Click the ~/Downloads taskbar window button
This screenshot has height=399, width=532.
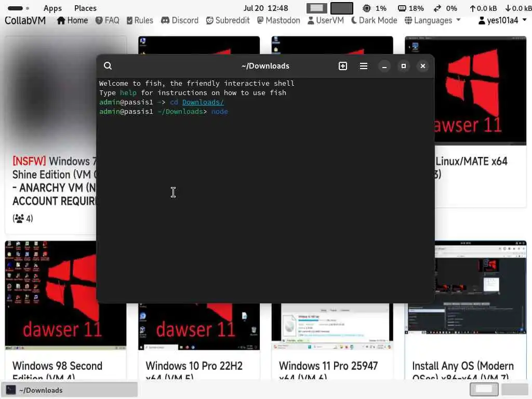point(70,390)
